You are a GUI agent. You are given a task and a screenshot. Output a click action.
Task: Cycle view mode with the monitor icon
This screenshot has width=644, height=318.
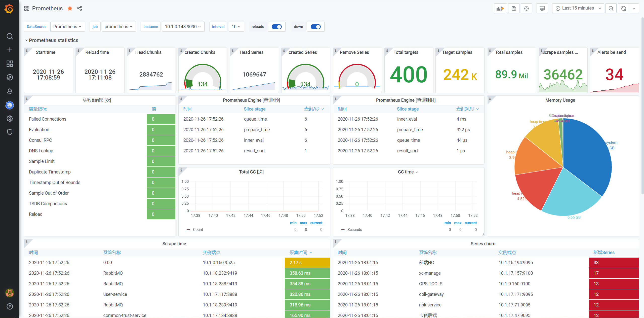tap(542, 9)
